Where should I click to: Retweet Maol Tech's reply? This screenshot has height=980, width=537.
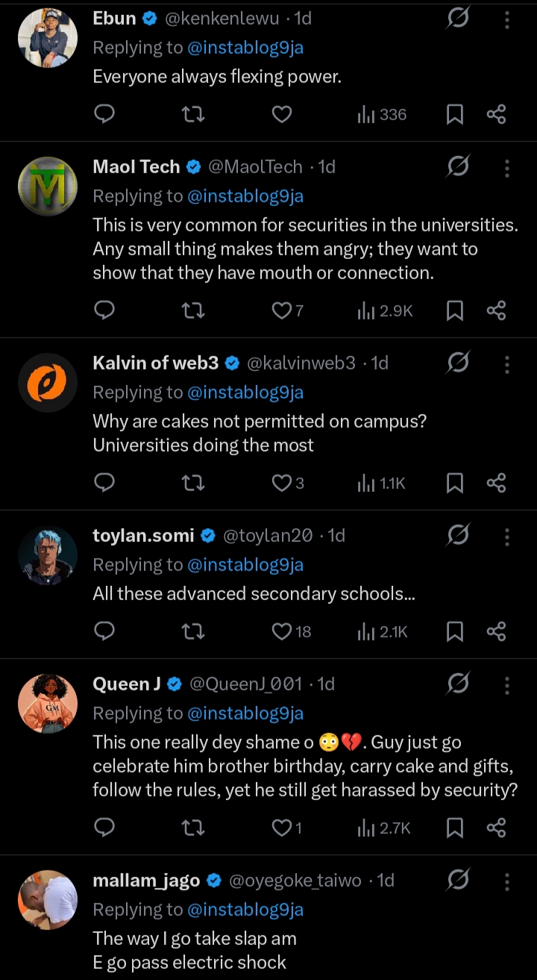click(x=193, y=310)
